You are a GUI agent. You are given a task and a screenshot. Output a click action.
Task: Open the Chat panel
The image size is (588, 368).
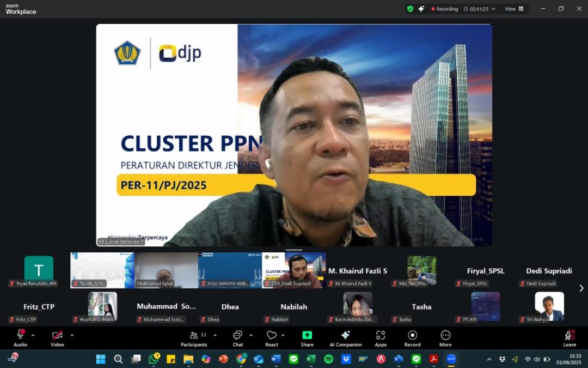238,338
